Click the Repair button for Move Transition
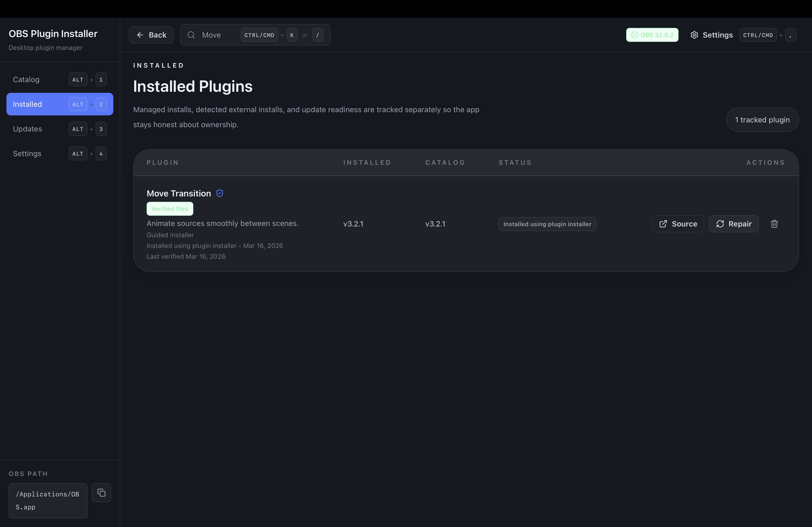This screenshot has width=812, height=527. [x=734, y=224]
